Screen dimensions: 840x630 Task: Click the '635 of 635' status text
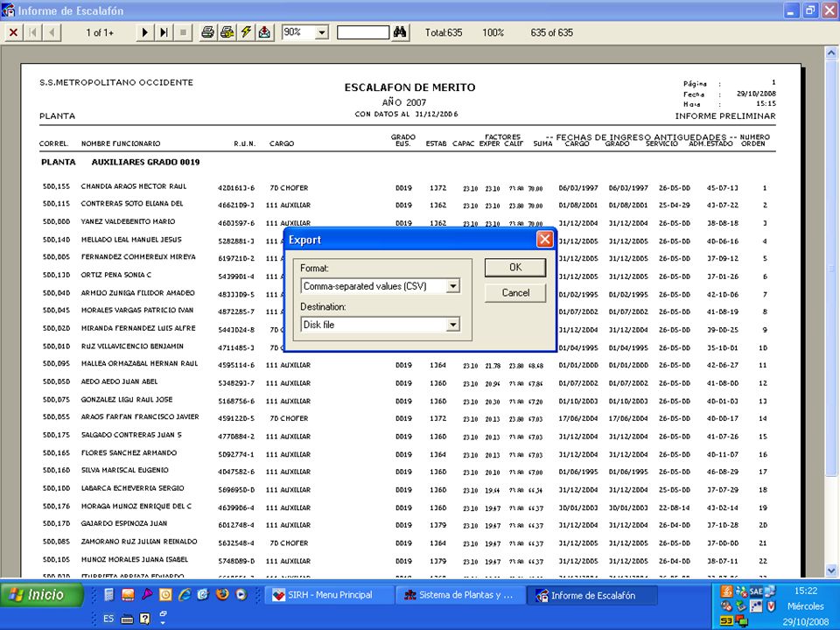point(552,32)
